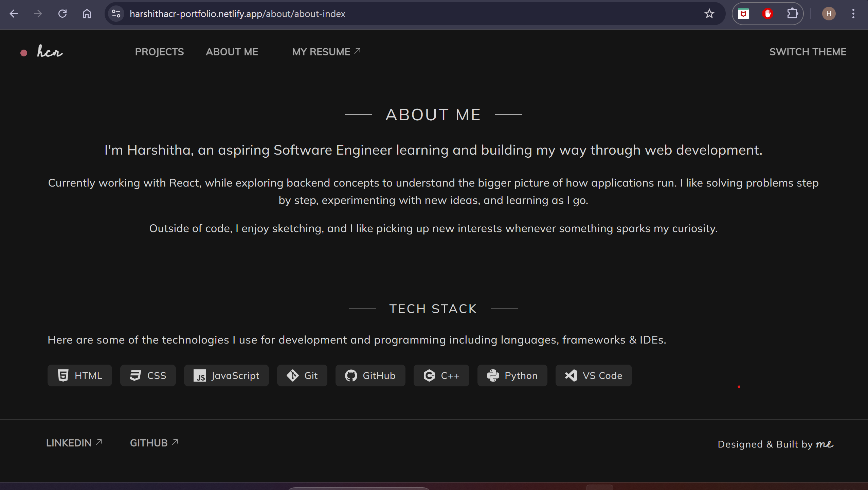This screenshot has height=490, width=868.
Task: Click the HTML badge icon
Action: (x=63, y=375)
